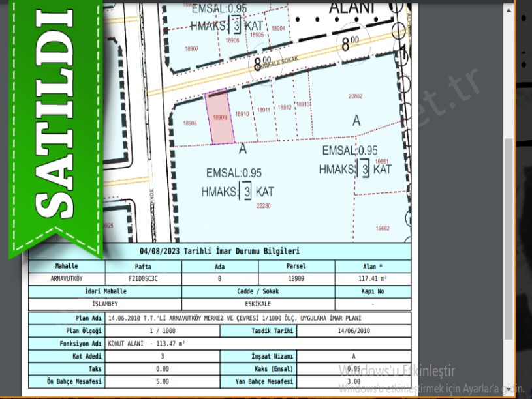The height and width of the screenshot is (399, 532).
Task: Click the scroll down arrow
Action: pyautogui.click(x=509, y=390)
